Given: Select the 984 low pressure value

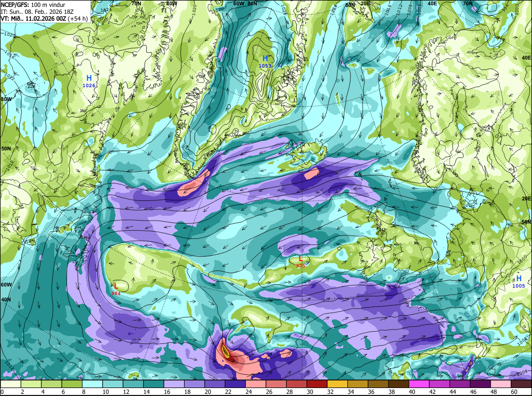Looking at the screenshot, I should coord(116,293).
